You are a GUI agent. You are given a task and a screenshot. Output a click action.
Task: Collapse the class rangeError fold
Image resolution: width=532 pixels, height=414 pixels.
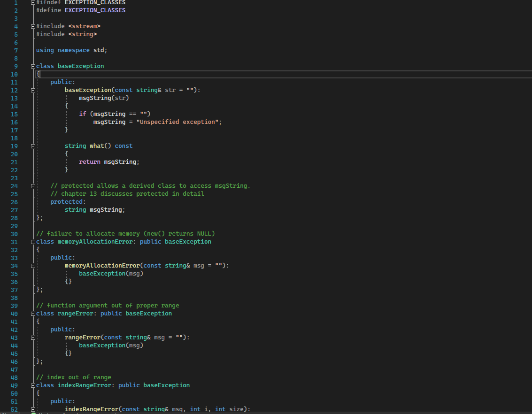(33, 314)
